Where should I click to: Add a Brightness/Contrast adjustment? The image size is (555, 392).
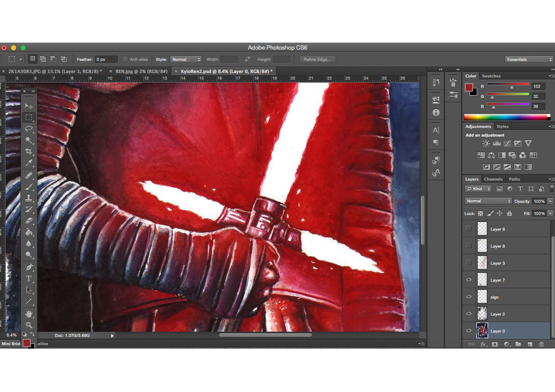pyautogui.click(x=486, y=144)
